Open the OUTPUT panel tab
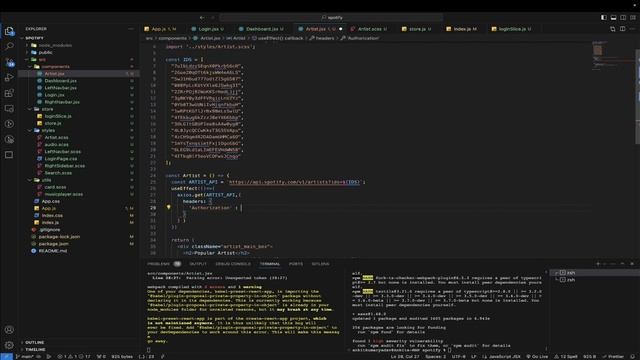Viewport: 640px width, 360px height. (198, 264)
